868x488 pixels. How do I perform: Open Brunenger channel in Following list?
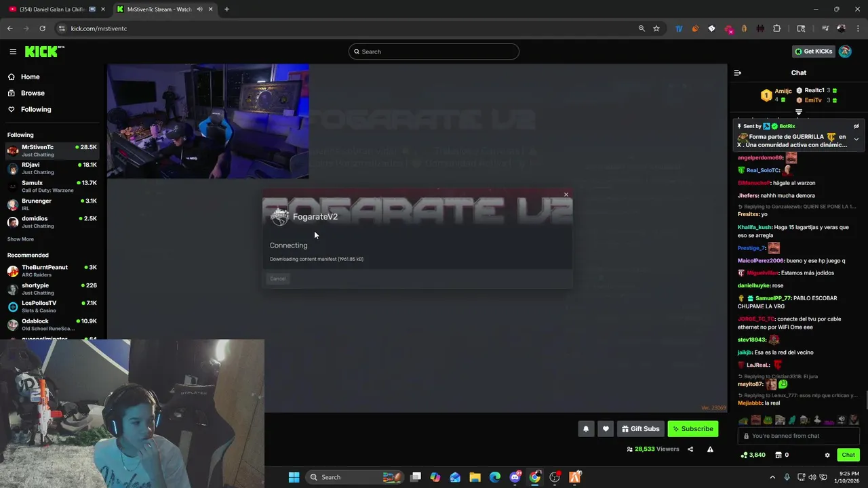53,204
